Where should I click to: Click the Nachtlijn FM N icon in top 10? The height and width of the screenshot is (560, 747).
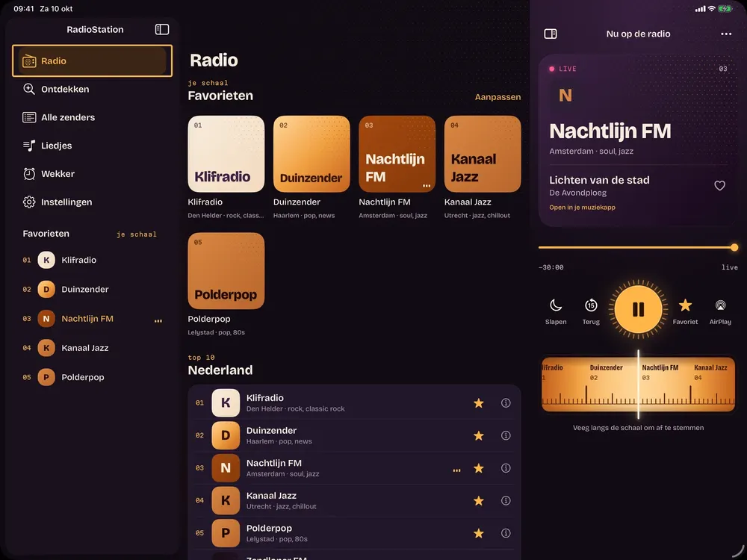(226, 468)
